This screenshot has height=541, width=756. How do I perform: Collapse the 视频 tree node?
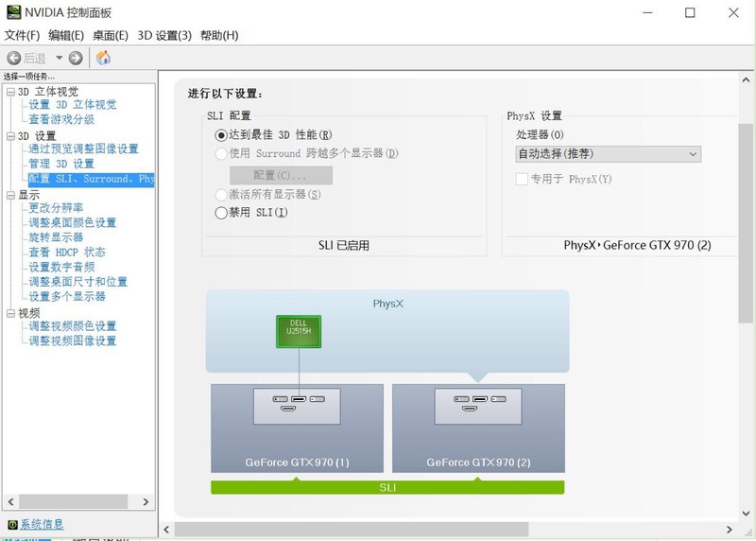click(x=10, y=313)
